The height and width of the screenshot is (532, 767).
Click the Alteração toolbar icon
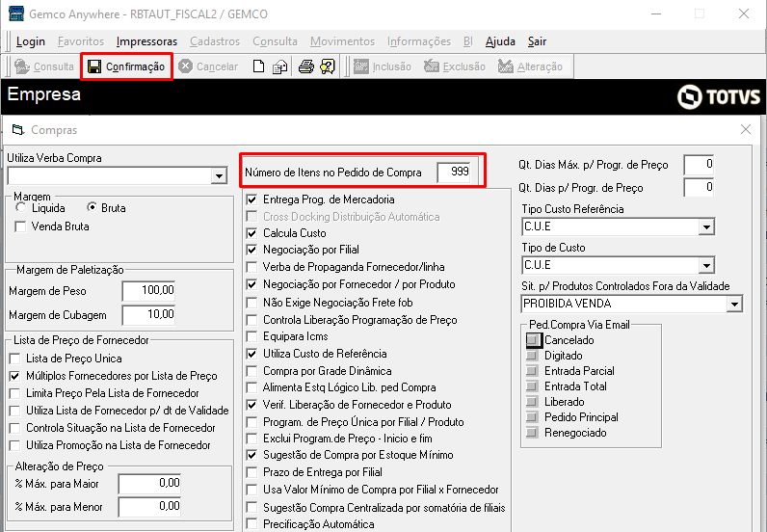pyautogui.click(x=505, y=66)
